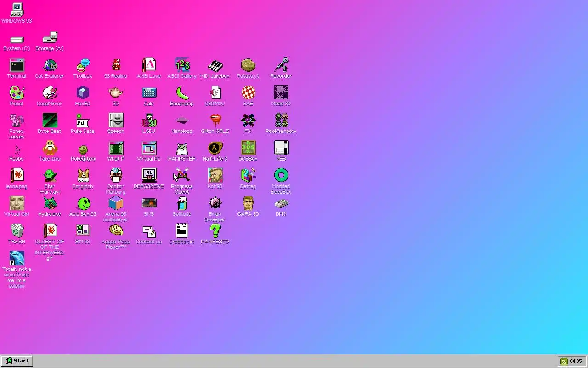
Task: Launch the Recorder microphone icon
Action: [281, 65]
